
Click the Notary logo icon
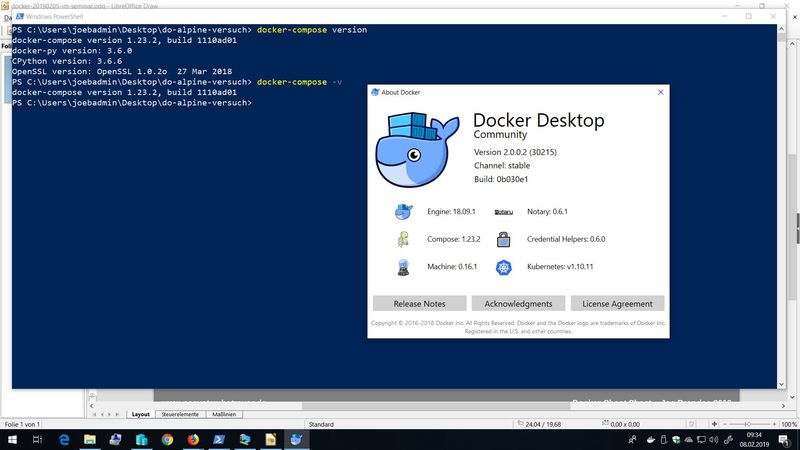(x=504, y=212)
